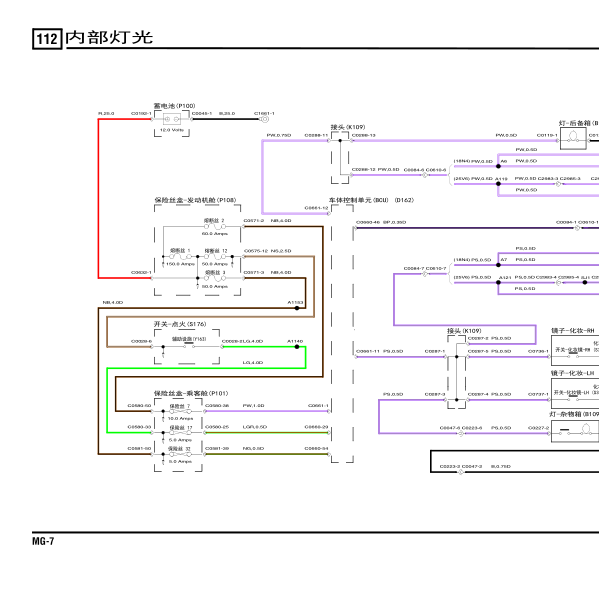Click the 熔断丝 1 fuse symbol
The image size is (599, 595).
coord(180,257)
